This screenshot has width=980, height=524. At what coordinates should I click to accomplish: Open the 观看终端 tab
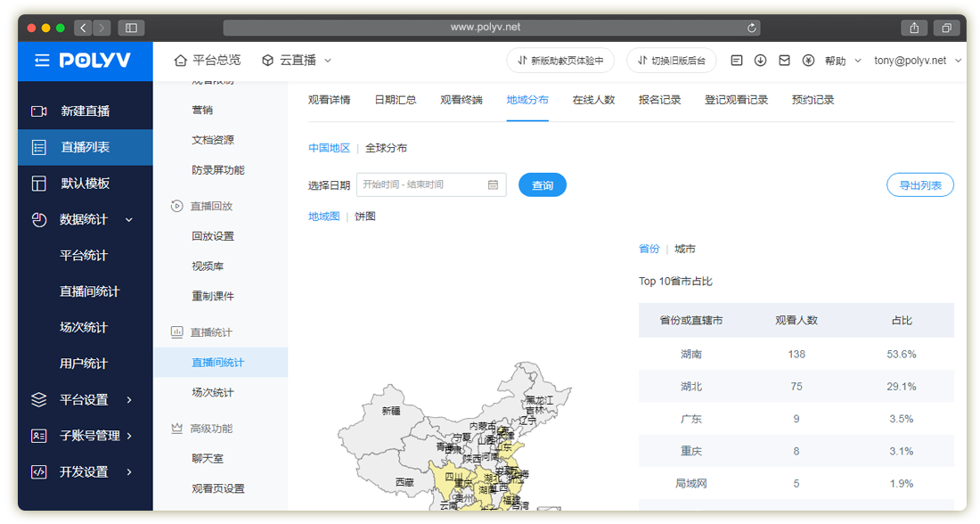click(461, 100)
